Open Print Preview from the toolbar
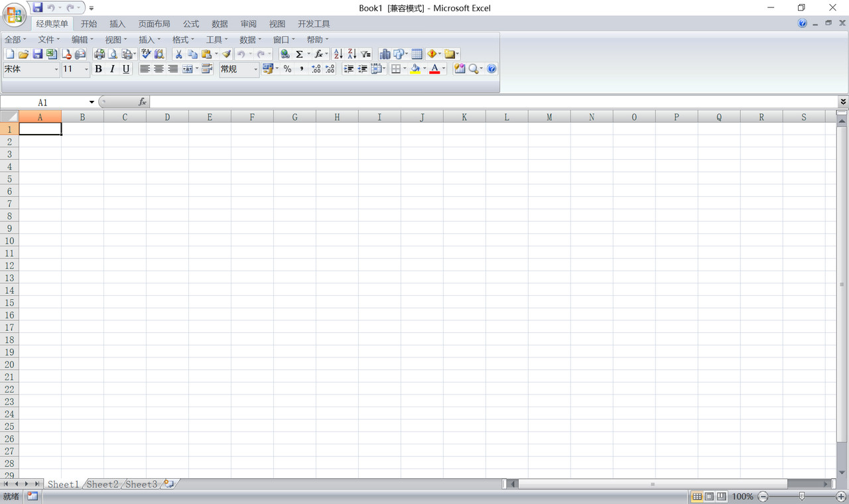 coord(113,54)
